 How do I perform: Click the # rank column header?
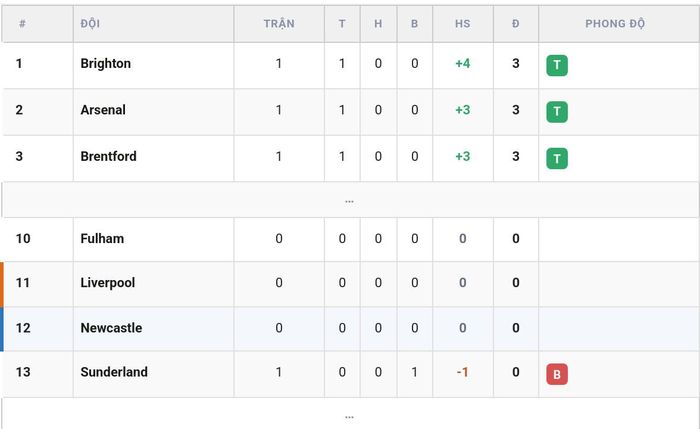click(x=22, y=24)
